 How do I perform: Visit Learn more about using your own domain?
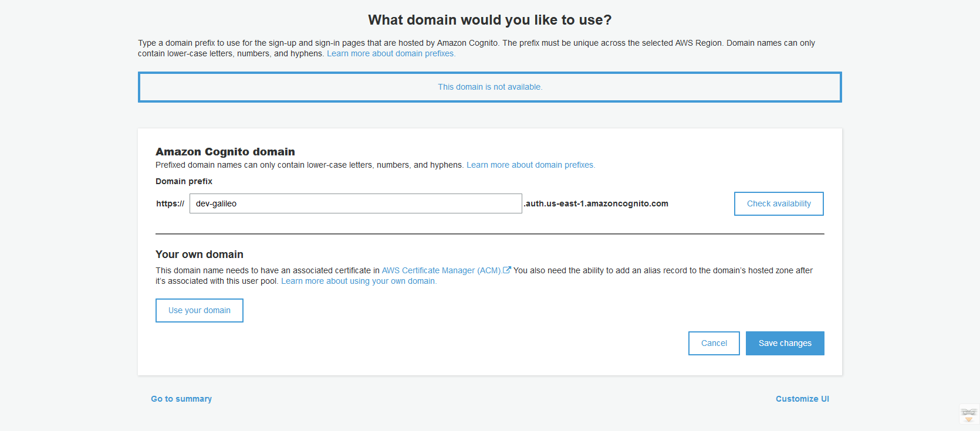(x=358, y=281)
